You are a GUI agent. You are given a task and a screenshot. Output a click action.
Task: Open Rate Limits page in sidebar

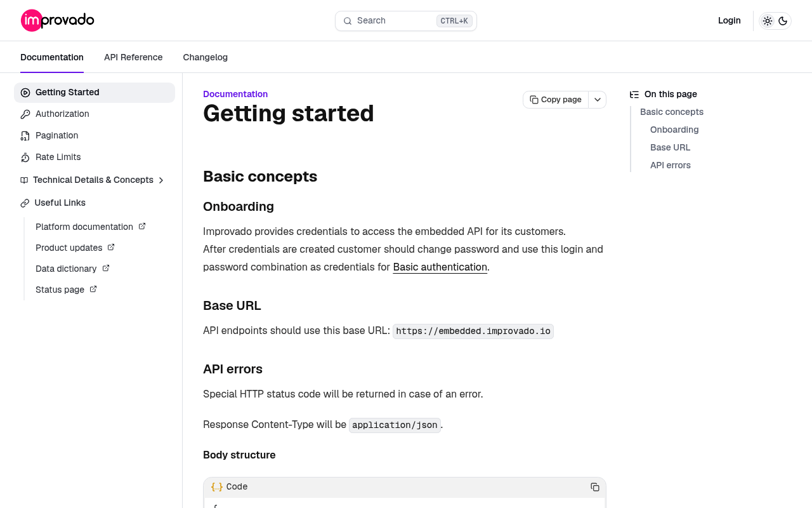tap(95, 157)
